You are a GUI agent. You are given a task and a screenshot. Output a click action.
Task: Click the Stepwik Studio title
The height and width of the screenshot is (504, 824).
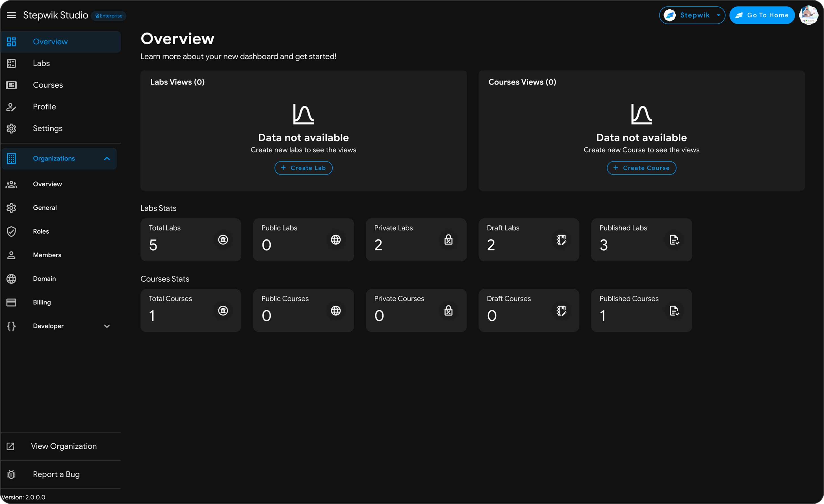point(55,15)
